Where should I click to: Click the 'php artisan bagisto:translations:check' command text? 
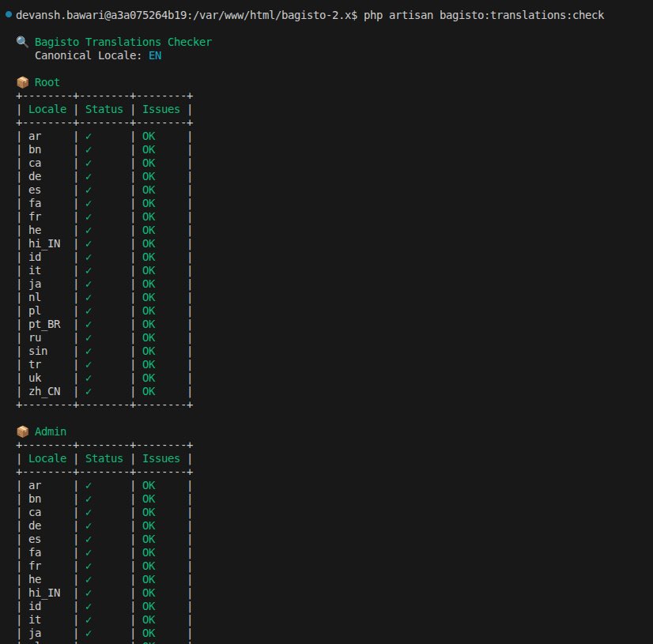[x=484, y=15]
